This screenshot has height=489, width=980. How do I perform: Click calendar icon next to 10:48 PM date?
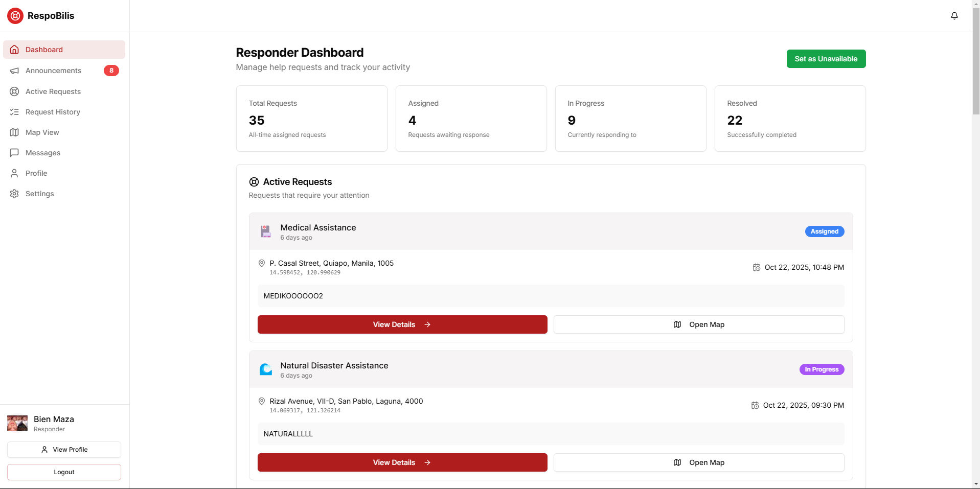pos(757,267)
